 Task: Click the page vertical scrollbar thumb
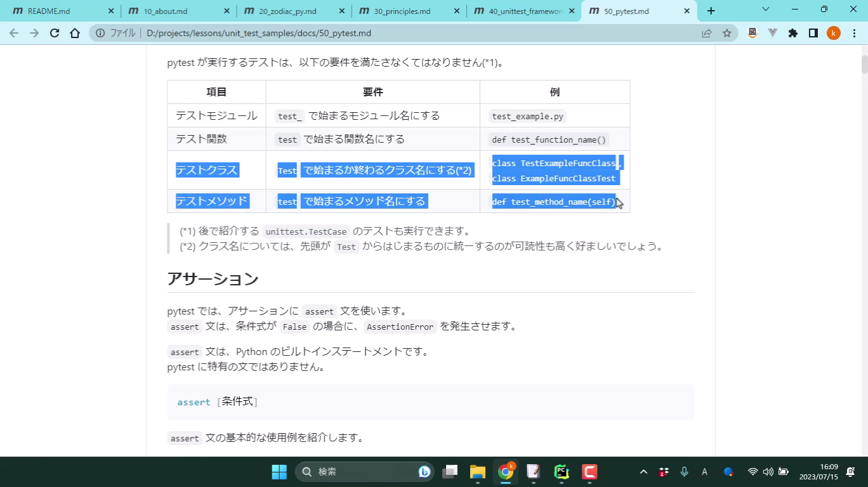[x=864, y=65]
